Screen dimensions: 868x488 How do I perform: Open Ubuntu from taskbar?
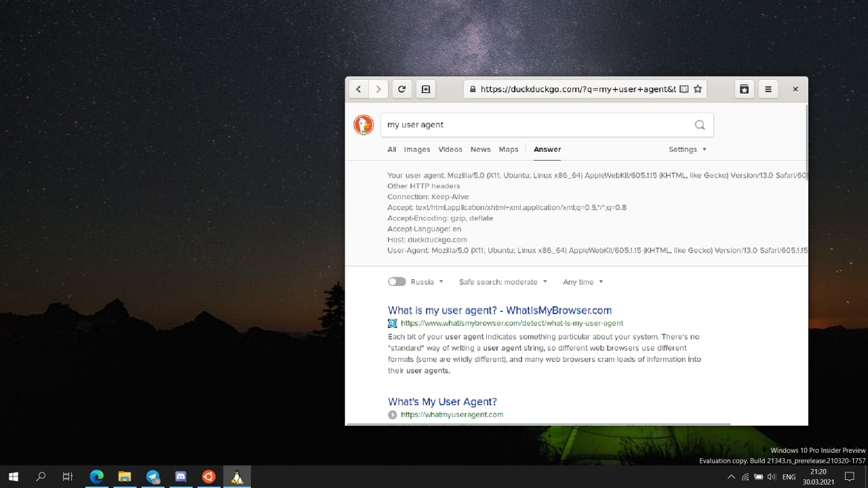tap(208, 476)
